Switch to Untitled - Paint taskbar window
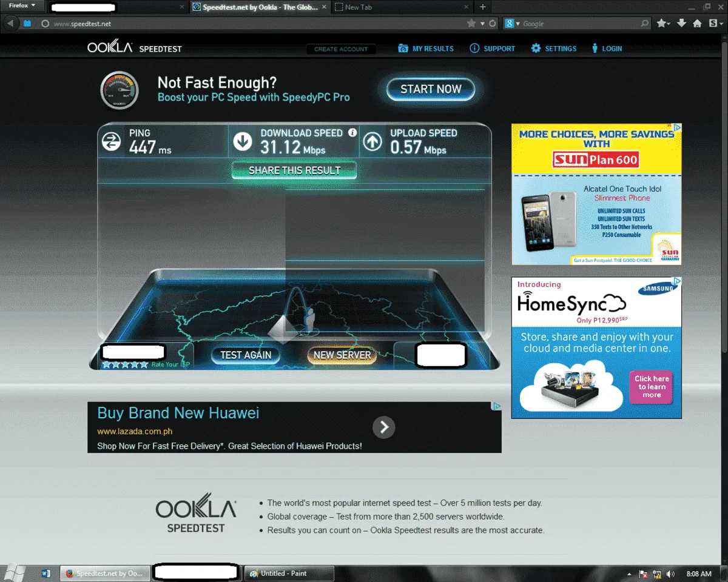The height and width of the screenshot is (582, 728). coord(289,573)
